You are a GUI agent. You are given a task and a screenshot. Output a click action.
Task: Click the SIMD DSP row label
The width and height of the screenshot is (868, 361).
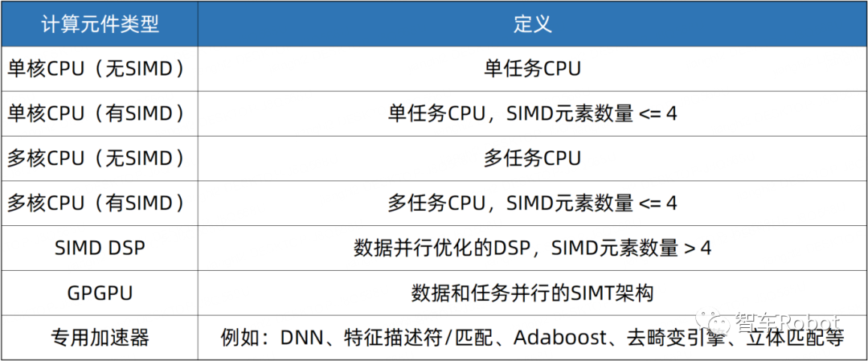tap(100, 248)
